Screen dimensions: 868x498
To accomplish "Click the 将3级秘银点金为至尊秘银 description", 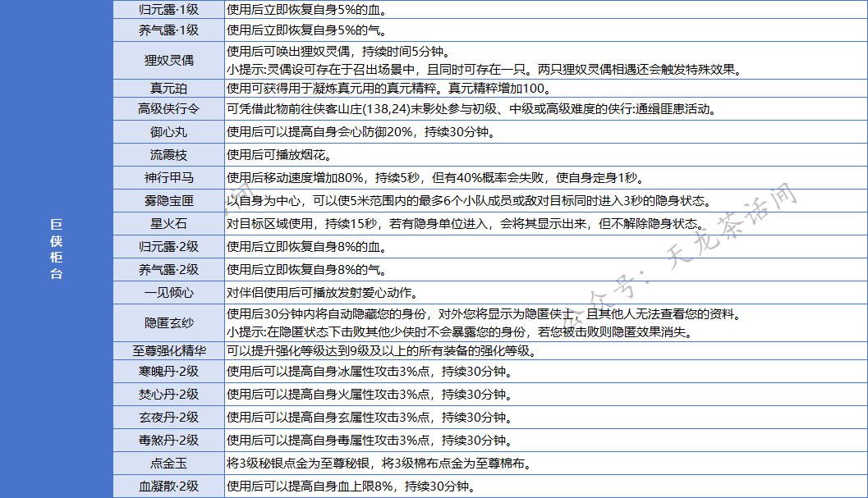I will [x=379, y=464].
